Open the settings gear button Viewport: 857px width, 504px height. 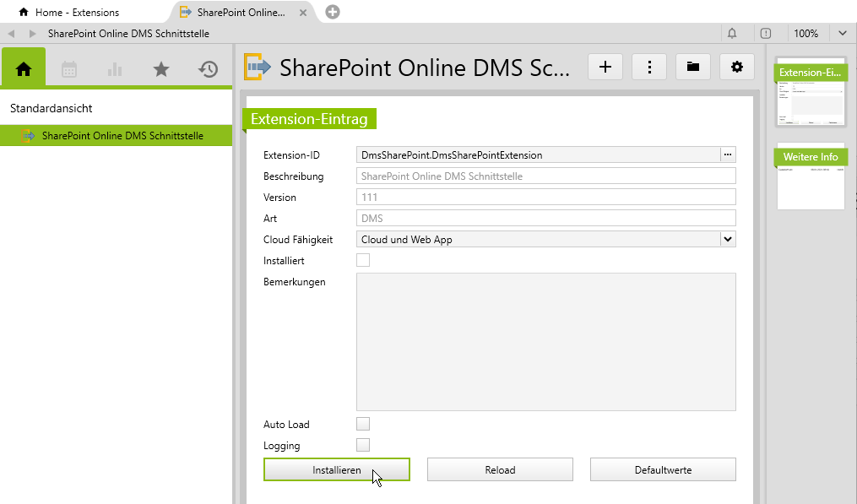tap(737, 67)
